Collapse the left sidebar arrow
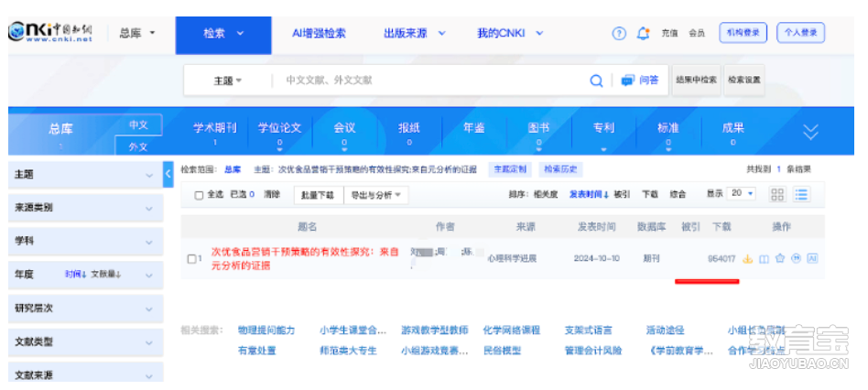The width and height of the screenshot is (868, 390). [x=168, y=174]
